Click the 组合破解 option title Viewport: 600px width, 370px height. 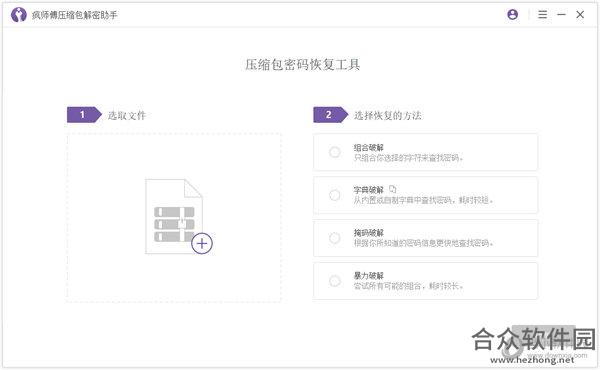pos(368,147)
